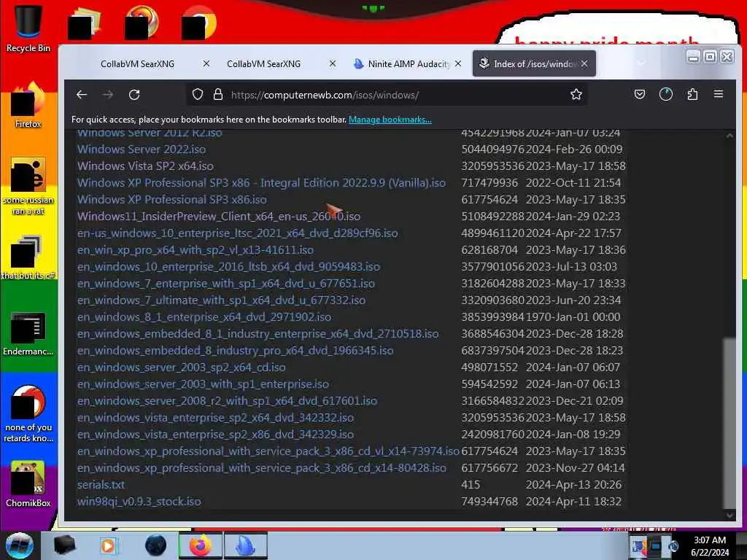Image resolution: width=747 pixels, height=560 pixels.
Task: Open the taskbar clock showing 3:07 AM
Action: click(710, 546)
